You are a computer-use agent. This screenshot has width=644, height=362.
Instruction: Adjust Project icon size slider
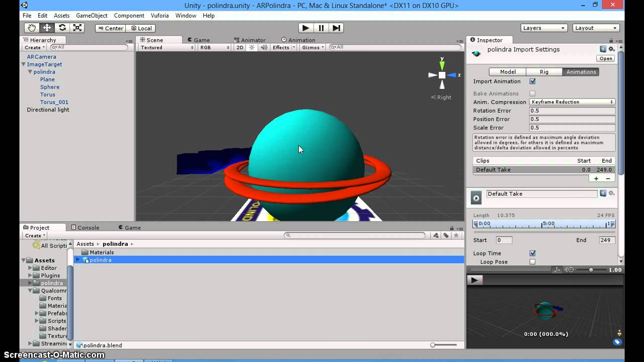pos(443,345)
